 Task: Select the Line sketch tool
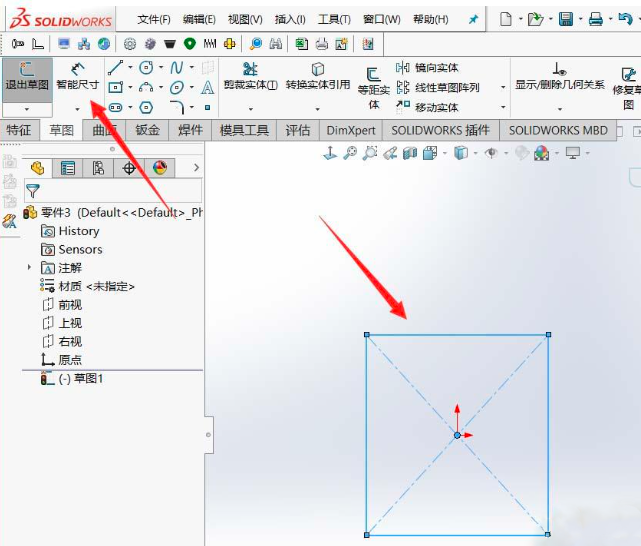pyautogui.click(x=116, y=67)
